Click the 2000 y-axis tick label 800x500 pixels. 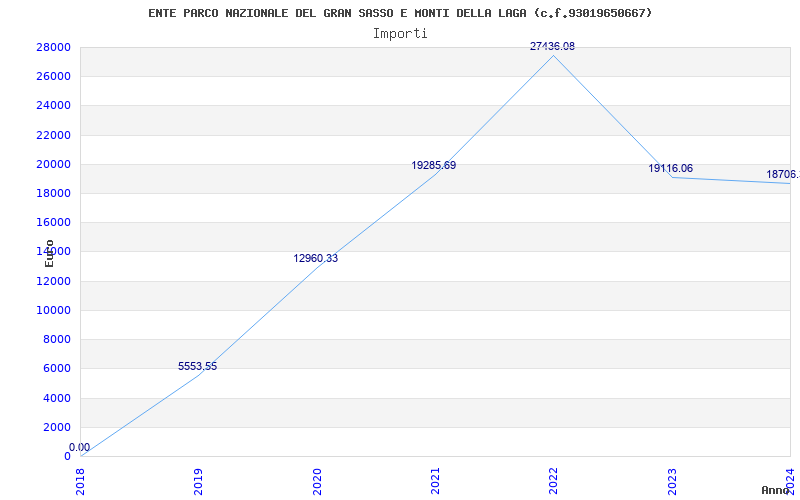tap(57, 427)
